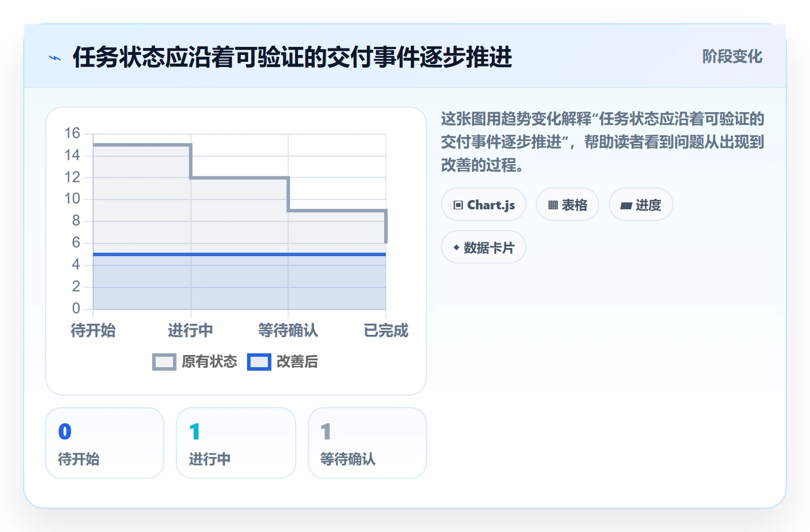Click the 等待确认 x-axis label on the chart
The image size is (810, 532).
(288, 331)
